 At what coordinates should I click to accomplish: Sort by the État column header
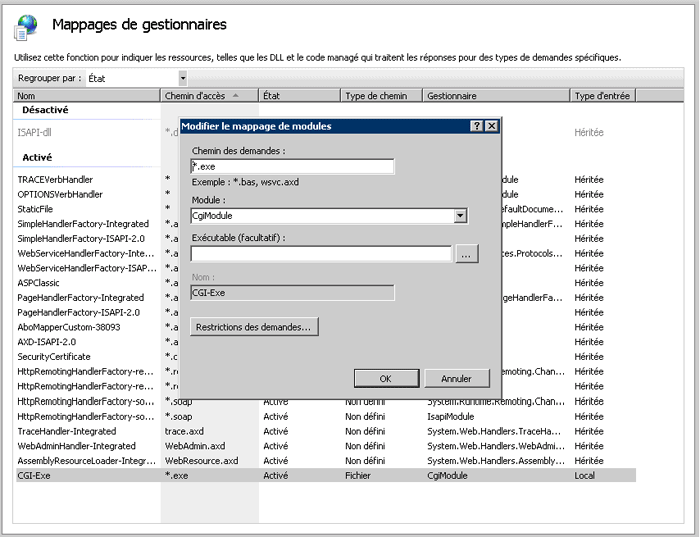pos(300,96)
